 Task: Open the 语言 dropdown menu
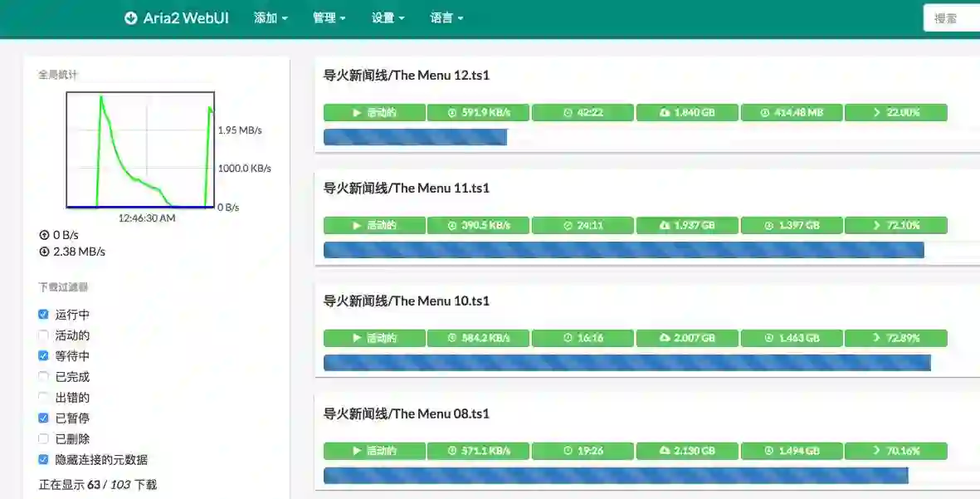pyautogui.click(x=447, y=18)
